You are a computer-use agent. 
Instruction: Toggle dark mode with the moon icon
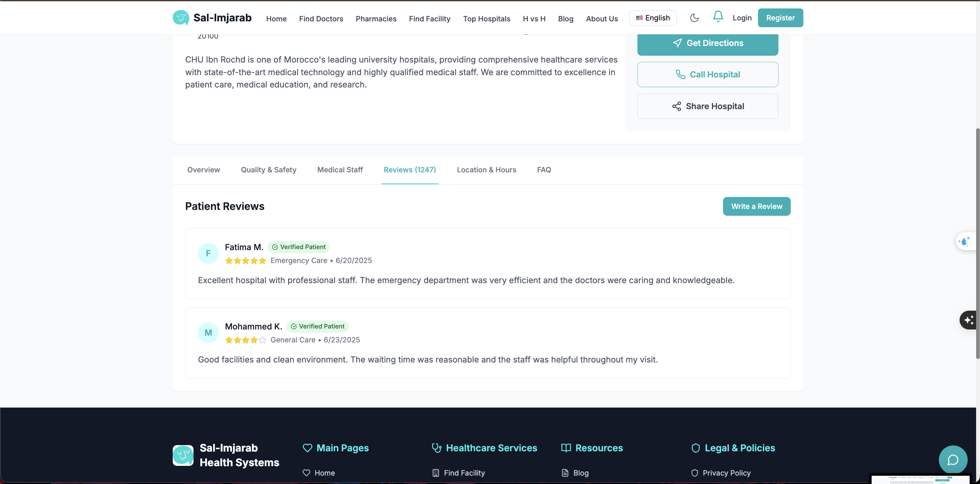694,18
